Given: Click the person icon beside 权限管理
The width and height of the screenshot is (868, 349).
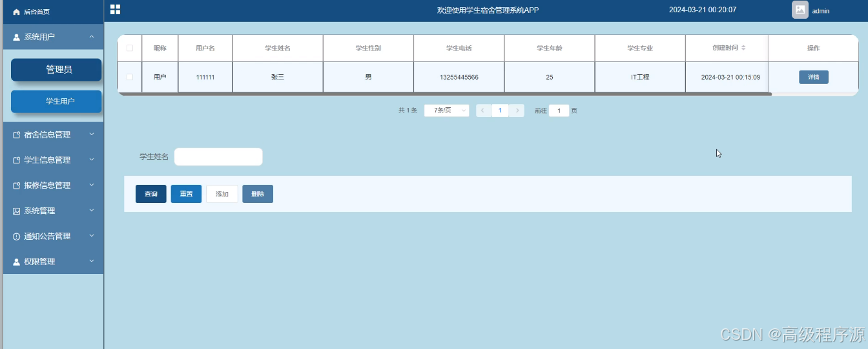Looking at the screenshot, I should point(17,262).
